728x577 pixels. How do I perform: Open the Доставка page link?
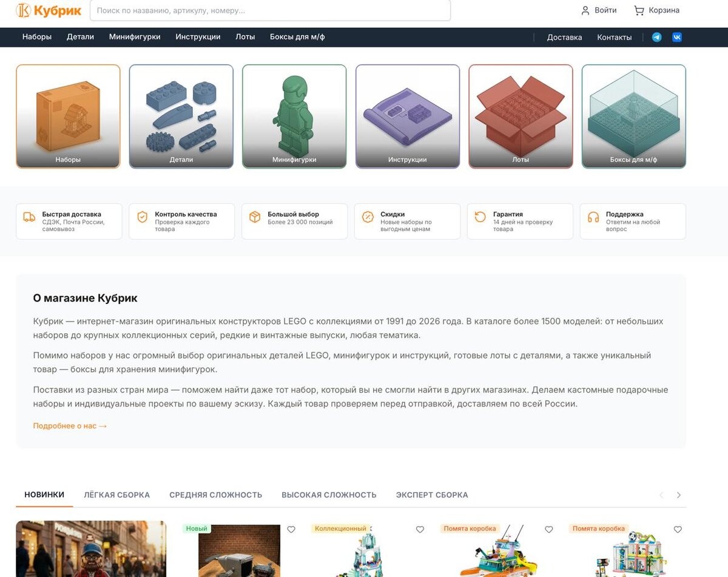point(564,38)
